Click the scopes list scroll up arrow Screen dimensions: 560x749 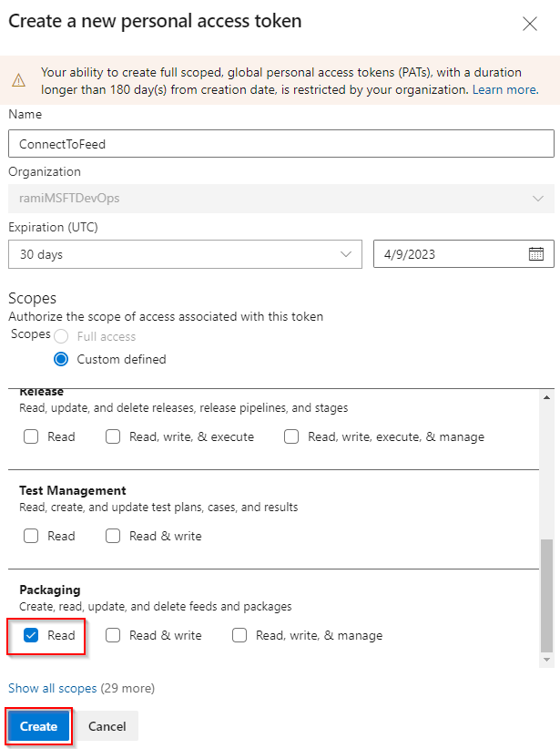[546, 397]
